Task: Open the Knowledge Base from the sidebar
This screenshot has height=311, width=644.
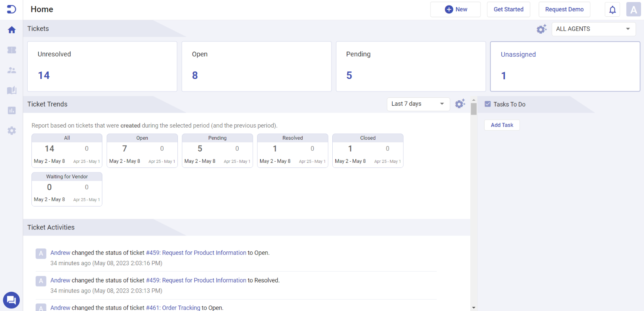Action: tap(11, 90)
